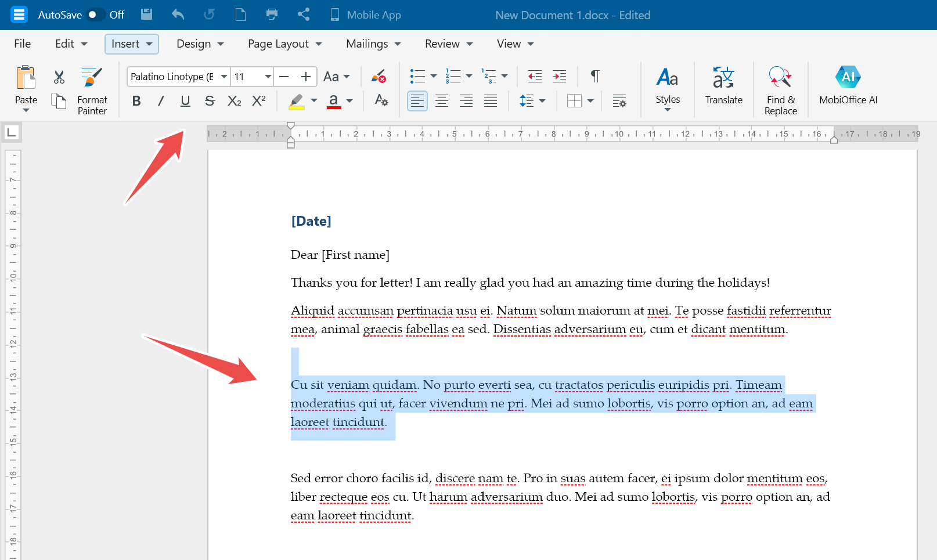
Task: Cut selection with scissors icon
Action: (x=59, y=77)
